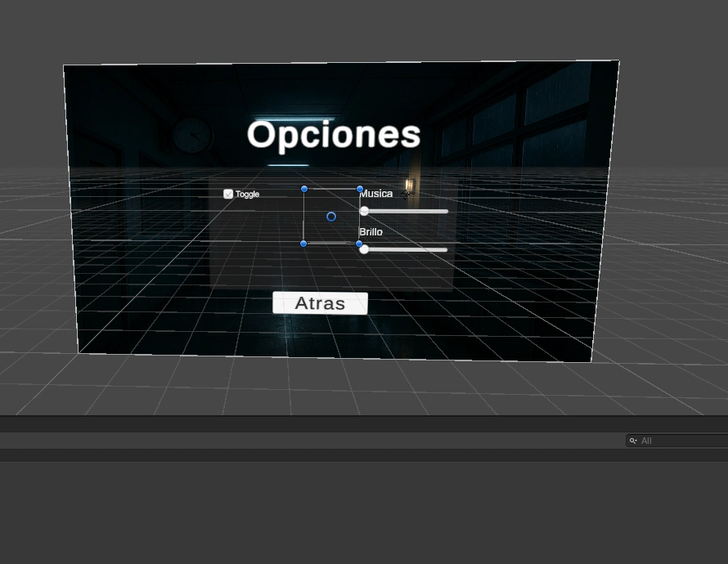Click the search magnifier icon beside All

tap(633, 441)
